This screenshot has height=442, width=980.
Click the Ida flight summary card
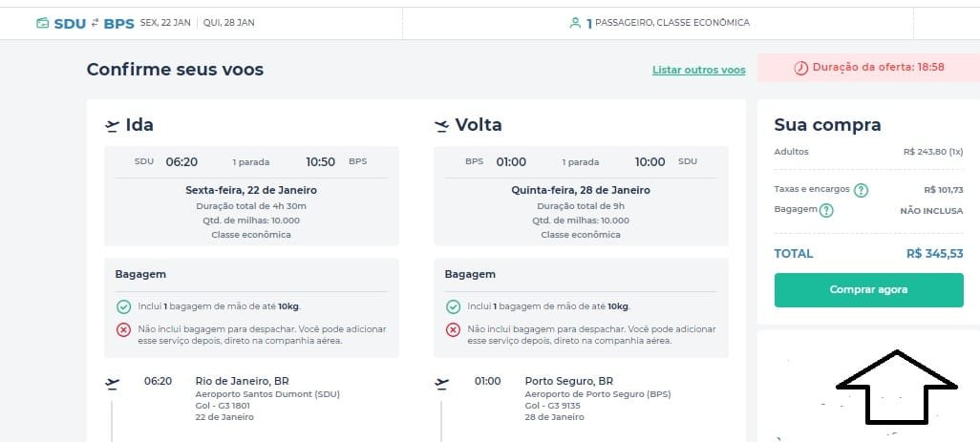[251, 196]
